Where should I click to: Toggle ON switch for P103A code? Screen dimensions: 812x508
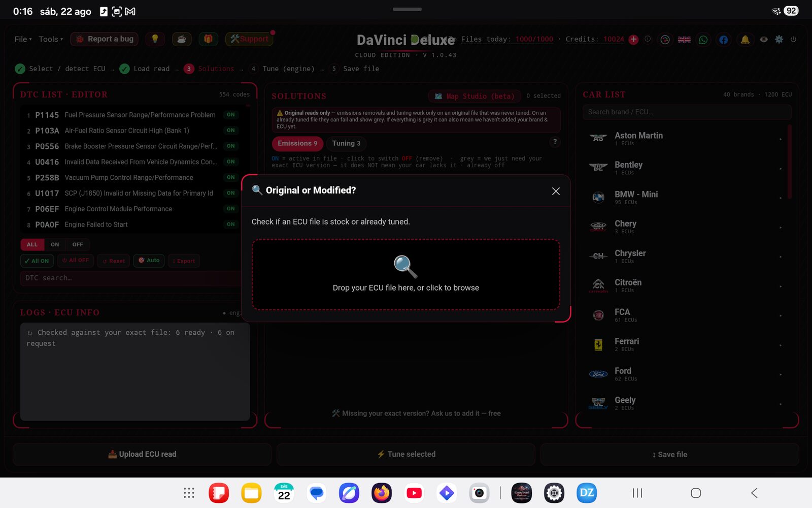(231, 131)
